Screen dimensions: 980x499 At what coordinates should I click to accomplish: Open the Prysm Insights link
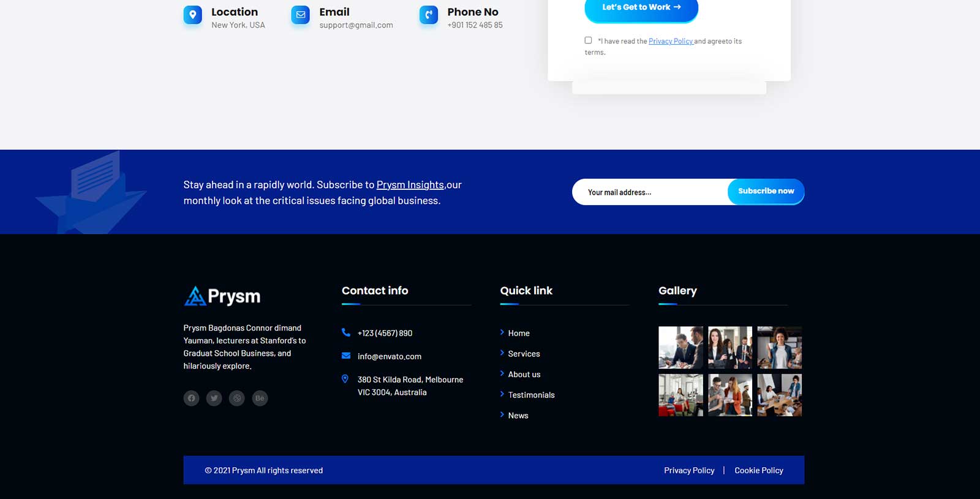pos(410,185)
